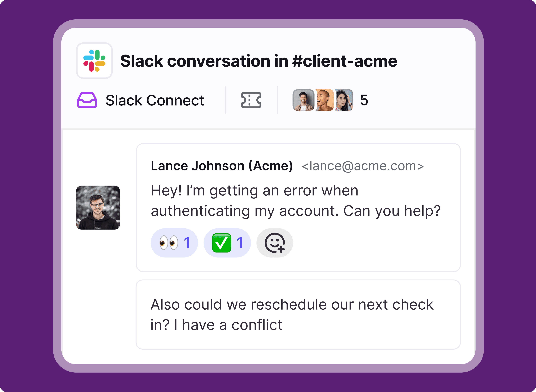The height and width of the screenshot is (392, 536).
Task: Open Lance Johnson's profile photo
Action: click(x=98, y=207)
